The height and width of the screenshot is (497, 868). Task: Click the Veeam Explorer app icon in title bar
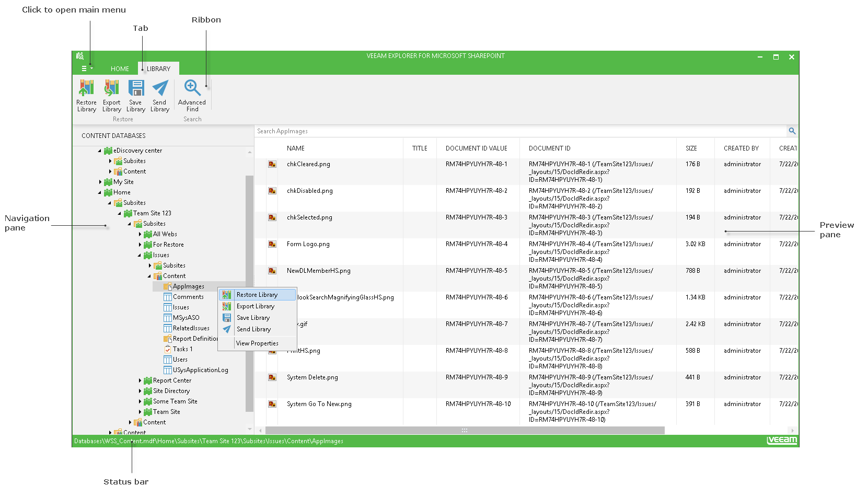pos(80,56)
